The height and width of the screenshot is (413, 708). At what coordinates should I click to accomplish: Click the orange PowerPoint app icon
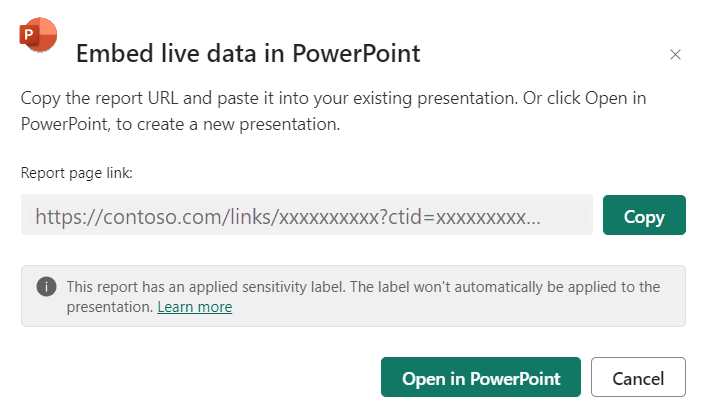38,37
